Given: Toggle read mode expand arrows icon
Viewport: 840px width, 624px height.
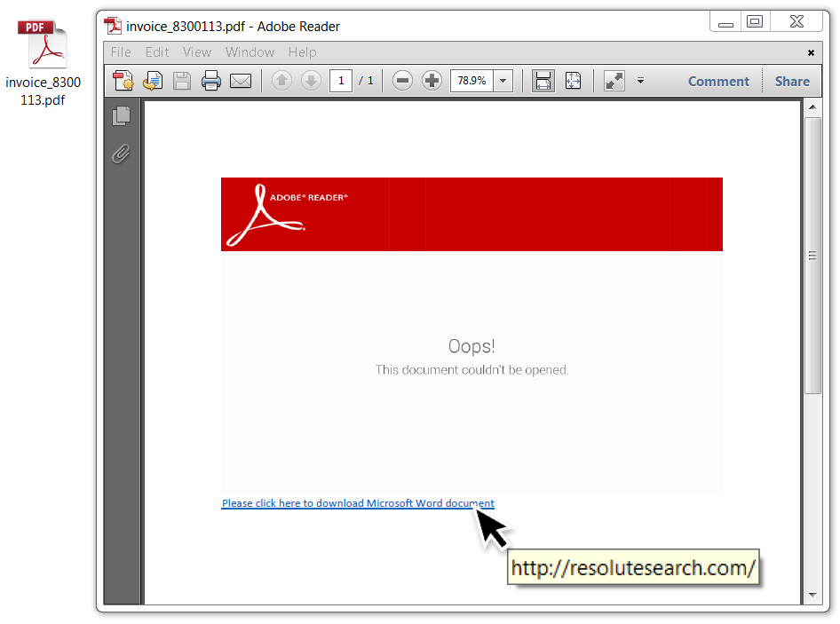Looking at the screenshot, I should (x=614, y=81).
